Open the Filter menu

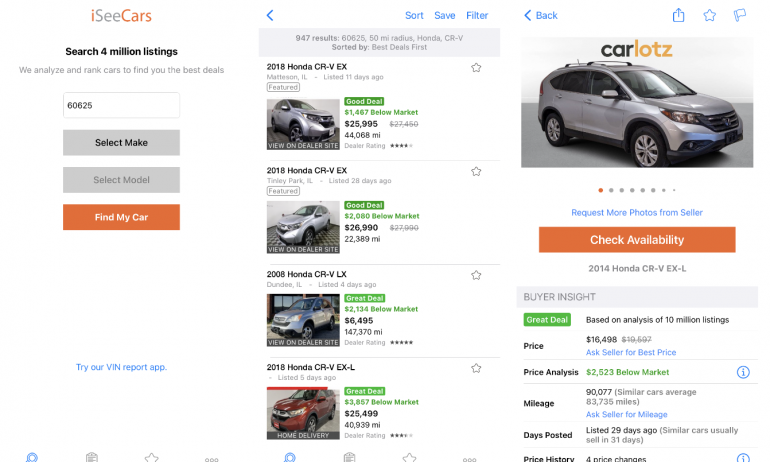(477, 15)
